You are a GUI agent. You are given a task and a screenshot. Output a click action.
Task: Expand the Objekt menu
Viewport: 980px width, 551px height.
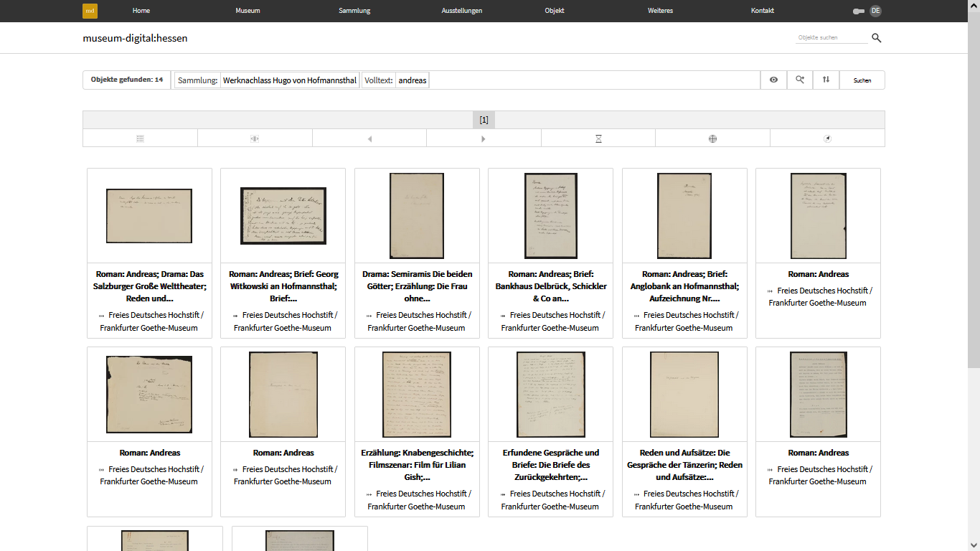pyautogui.click(x=555, y=11)
